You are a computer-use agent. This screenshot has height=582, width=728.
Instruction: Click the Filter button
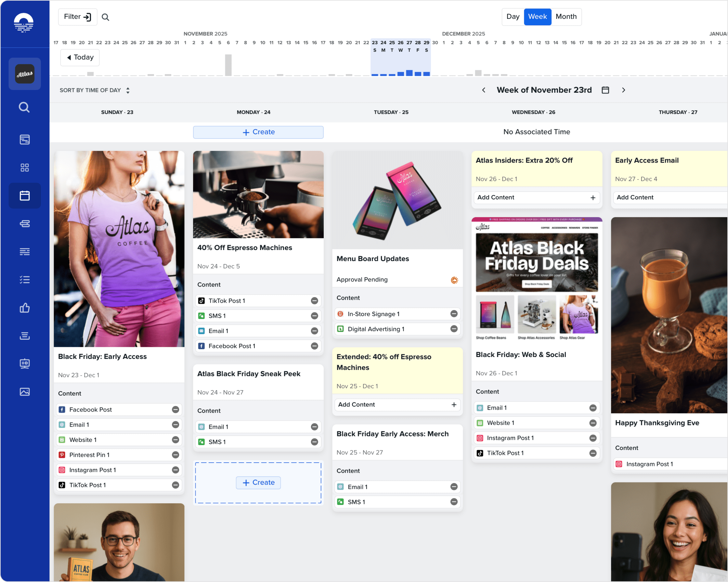tap(77, 17)
